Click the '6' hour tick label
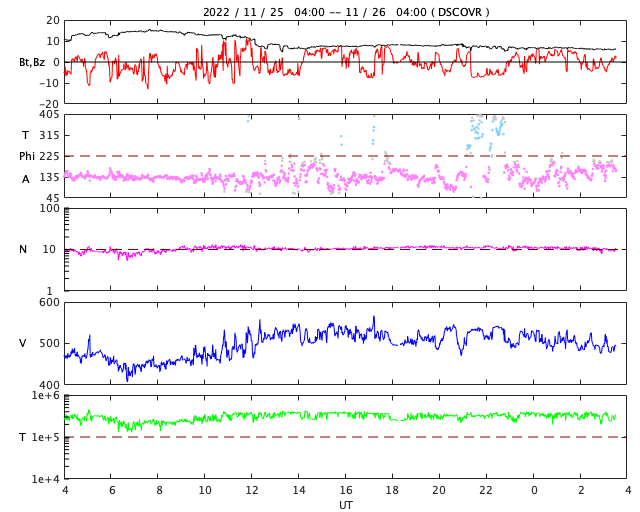 click(112, 490)
